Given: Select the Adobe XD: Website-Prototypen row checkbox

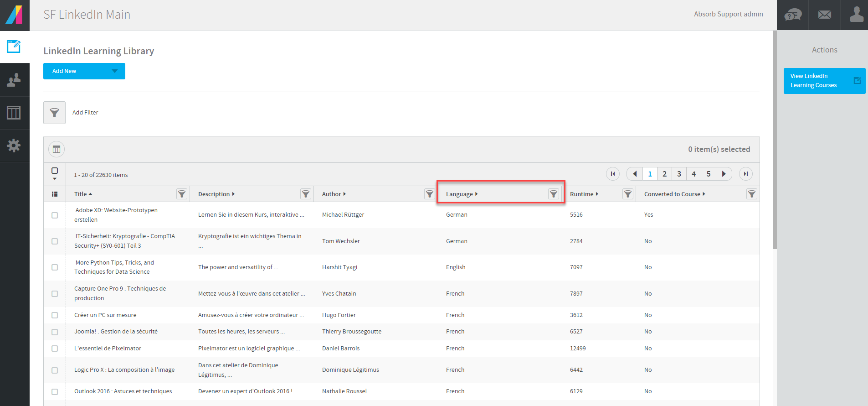Looking at the screenshot, I should (x=55, y=215).
